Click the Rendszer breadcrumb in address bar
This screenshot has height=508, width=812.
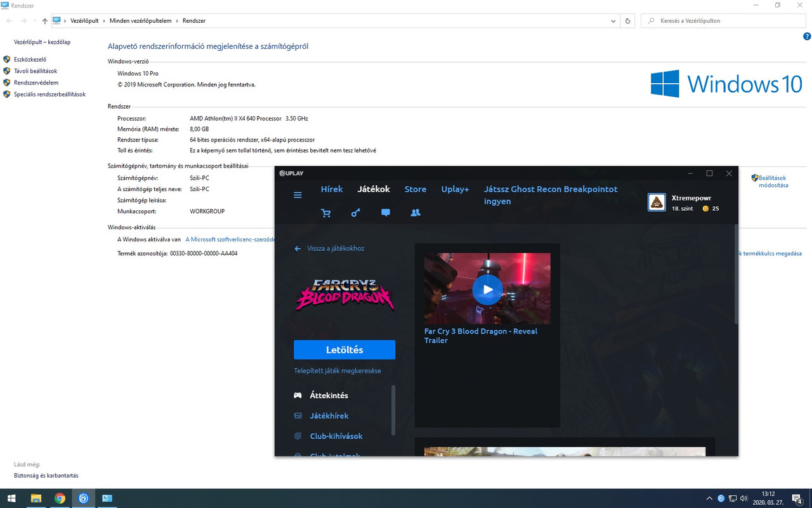pyautogui.click(x=194, y=21)
